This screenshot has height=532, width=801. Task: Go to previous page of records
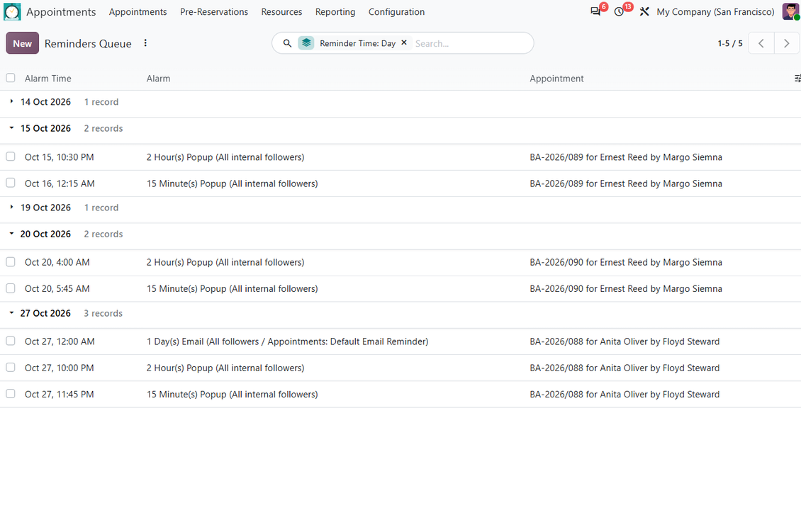761,43
